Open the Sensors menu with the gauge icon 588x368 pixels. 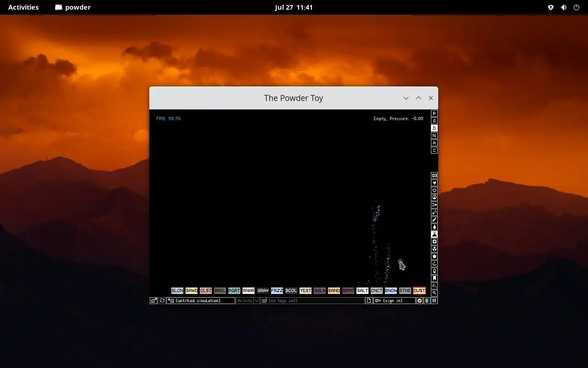point(434,198)
